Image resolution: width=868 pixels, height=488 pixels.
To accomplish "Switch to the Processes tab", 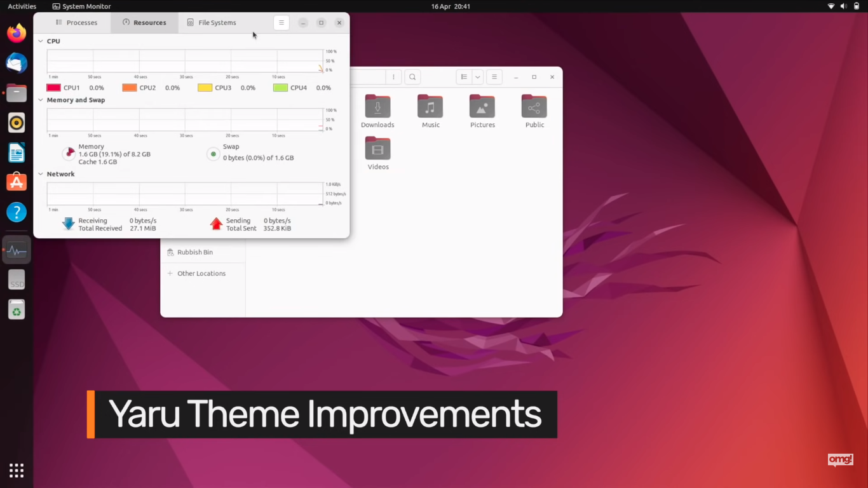I will pyautogui.click(x=76, y=23).
